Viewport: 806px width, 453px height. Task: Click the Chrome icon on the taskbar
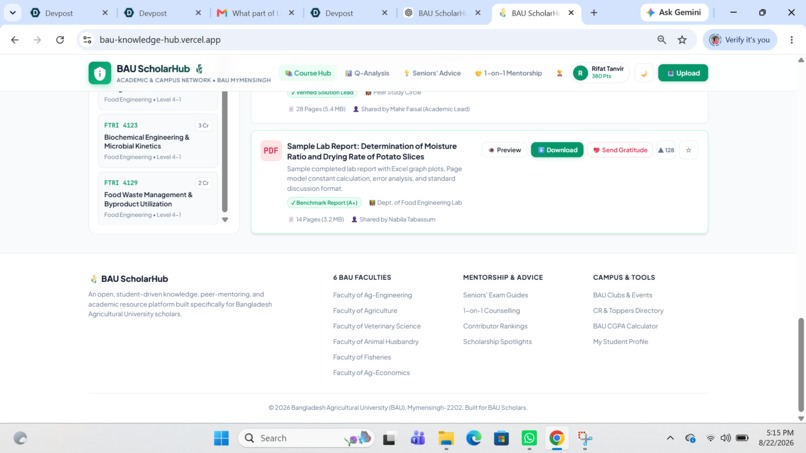(x=557, y=438)
